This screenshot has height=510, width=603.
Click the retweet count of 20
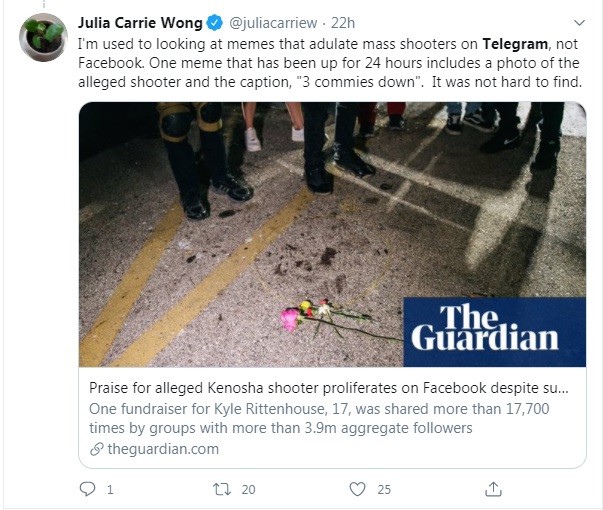click(248, 490)
